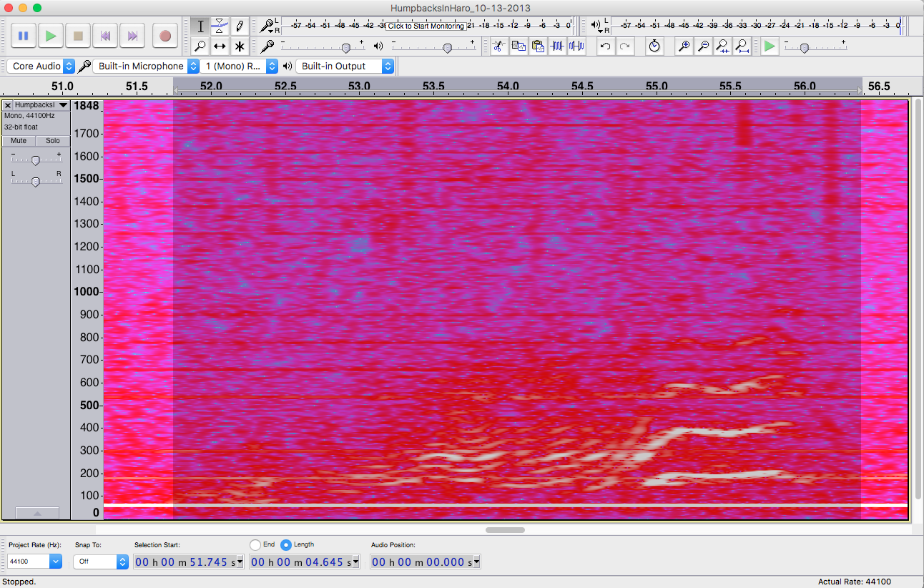Select the End radio button

click(x=255, y=544)
